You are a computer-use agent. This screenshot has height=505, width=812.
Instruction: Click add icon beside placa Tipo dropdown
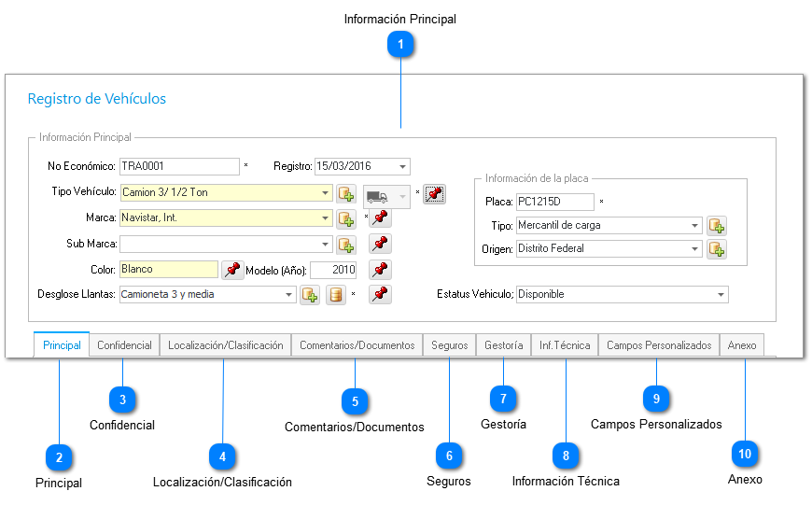coord(717,226)
